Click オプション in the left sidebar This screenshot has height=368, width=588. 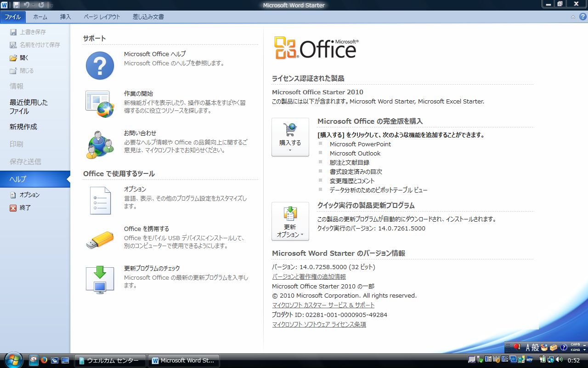(25, 195)
